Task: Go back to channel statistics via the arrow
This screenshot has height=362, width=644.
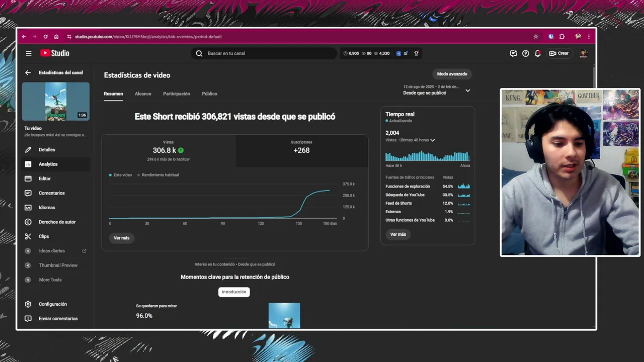Action: 28,72
